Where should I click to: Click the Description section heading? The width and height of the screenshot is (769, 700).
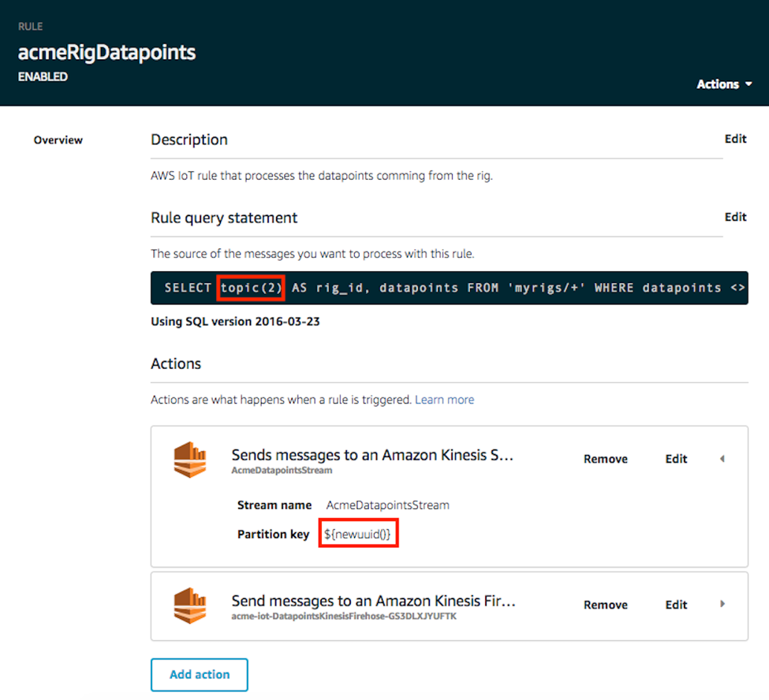[x=189, y=140]
